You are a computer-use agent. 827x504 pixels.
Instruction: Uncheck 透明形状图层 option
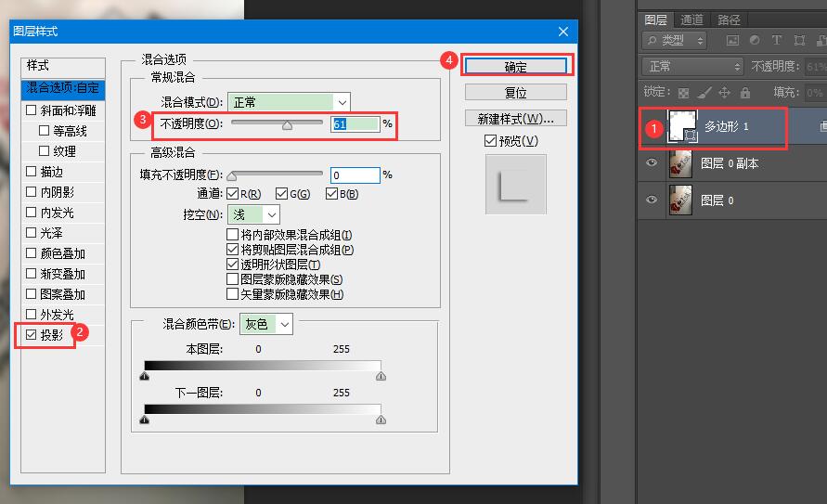point(232,264)
